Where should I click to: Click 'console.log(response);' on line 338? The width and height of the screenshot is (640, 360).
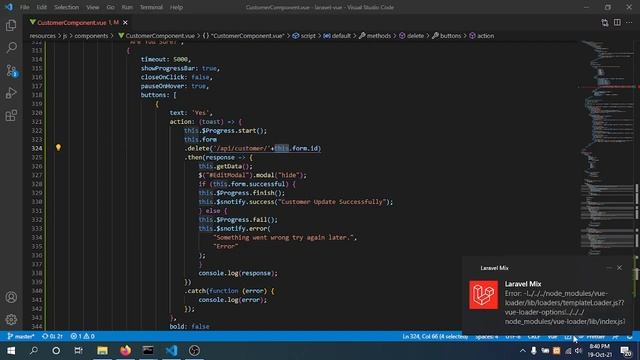[x=238, y=273]
